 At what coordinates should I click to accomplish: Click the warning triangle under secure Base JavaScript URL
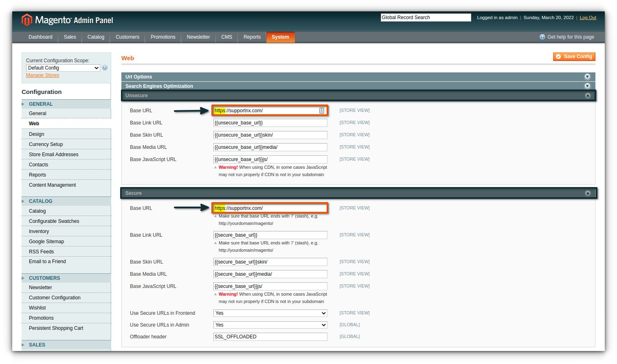point(215,294)
